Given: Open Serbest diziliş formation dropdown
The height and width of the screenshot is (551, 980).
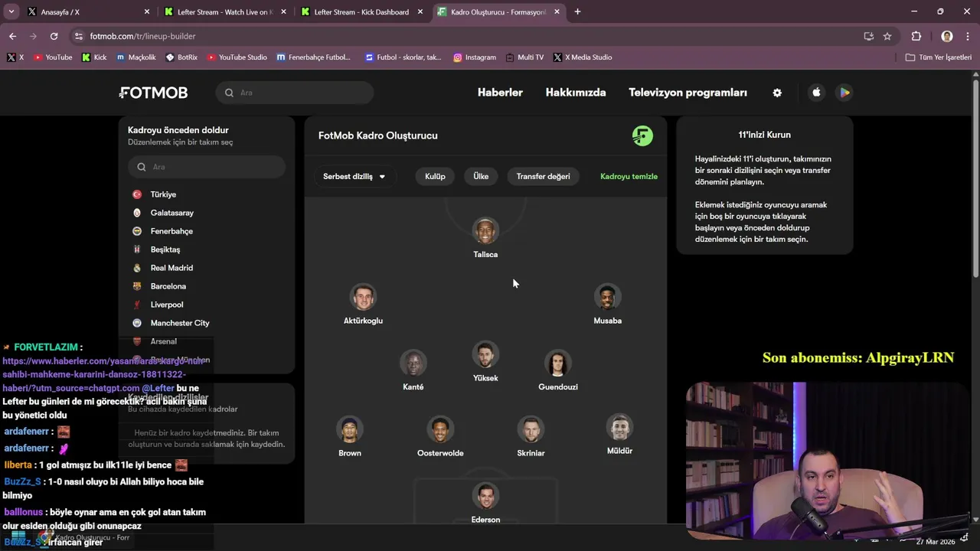Looking at the screenshot, I should click(x=354, y=176).
